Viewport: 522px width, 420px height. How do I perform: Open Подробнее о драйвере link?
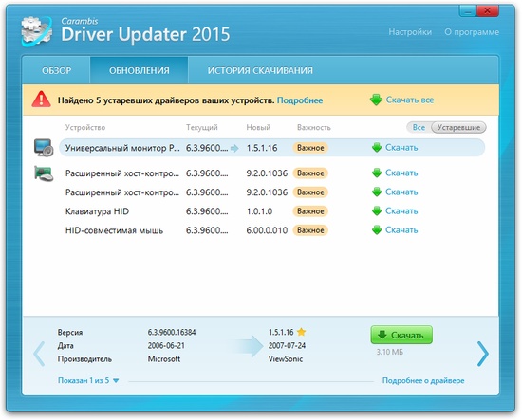pyautogui.click(x=423, y=380)
